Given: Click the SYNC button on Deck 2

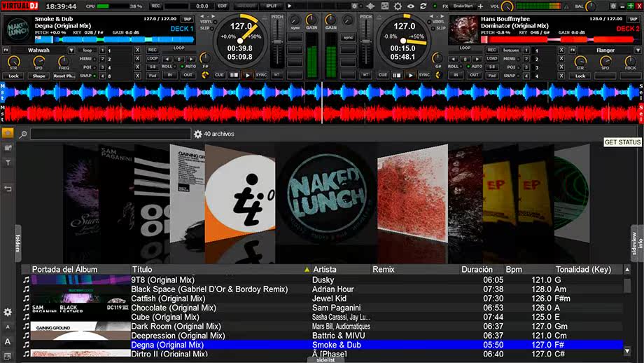Looking at the screenshot, I should [x=424, y=75].
